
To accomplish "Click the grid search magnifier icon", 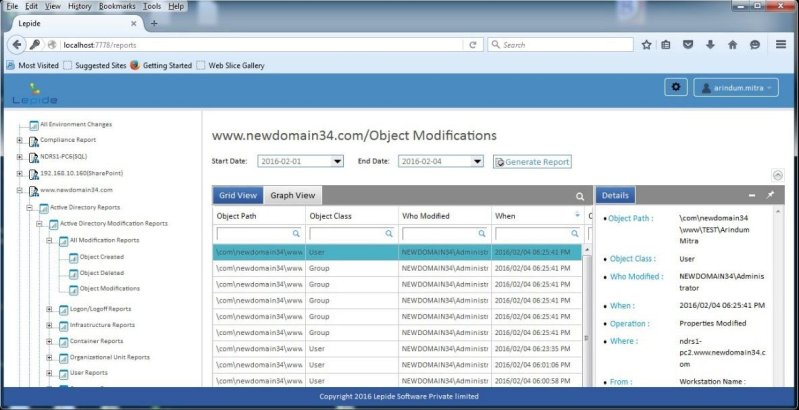I will [579, 197].
